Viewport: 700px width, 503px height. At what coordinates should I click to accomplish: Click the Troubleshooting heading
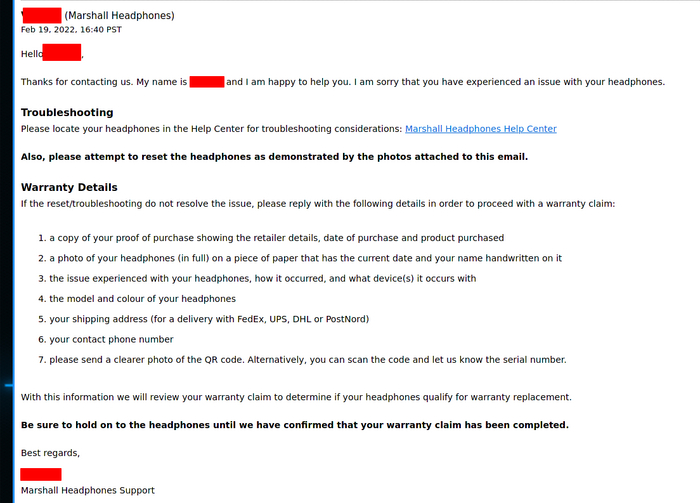click(67, 113)
